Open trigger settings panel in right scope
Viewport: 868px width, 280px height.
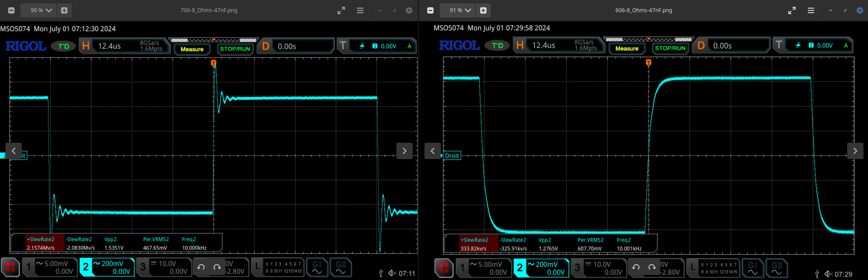tap(813, 45)
